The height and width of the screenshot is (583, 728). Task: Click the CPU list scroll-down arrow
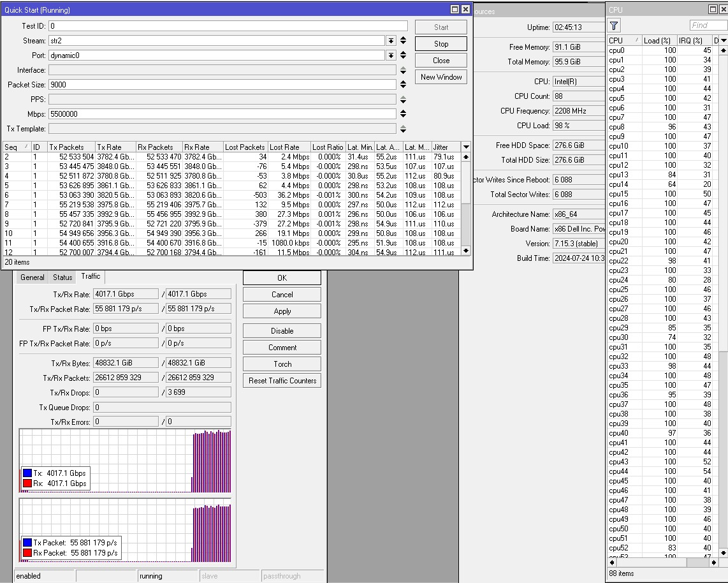point(724,552)
